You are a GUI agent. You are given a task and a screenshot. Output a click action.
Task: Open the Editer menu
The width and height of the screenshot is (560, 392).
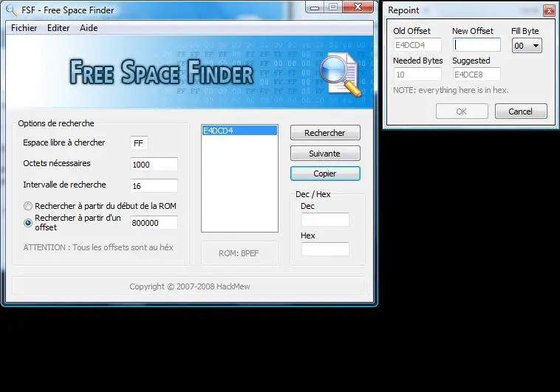click(58, 28)
